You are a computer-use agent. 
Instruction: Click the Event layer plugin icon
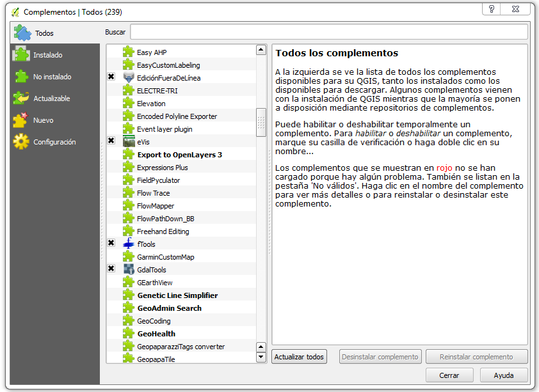click(x=129, y=129)
